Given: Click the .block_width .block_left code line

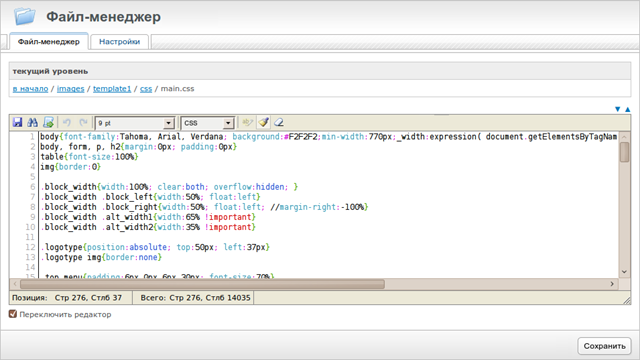Looking at the screenshot, I should tap(150, 197).
